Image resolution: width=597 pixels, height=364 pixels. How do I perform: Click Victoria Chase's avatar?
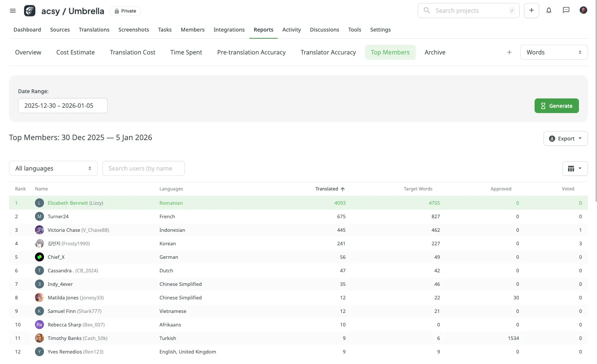39,230
